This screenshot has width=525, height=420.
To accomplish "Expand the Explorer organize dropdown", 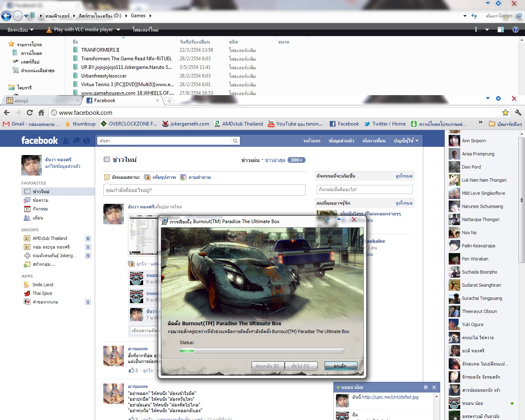I will (x=21, y=30).
